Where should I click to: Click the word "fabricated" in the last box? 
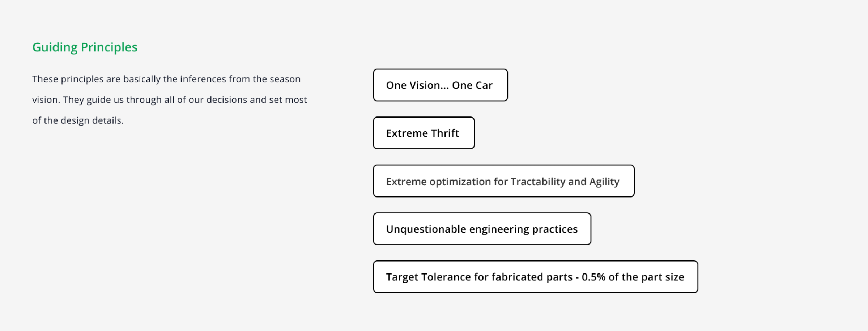518,277
